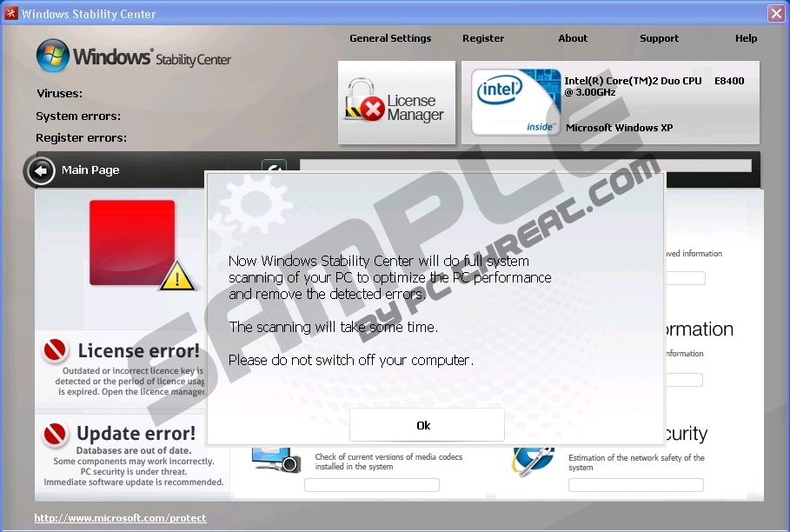This screenshot has height=532, width=790.
Task: Open the Support menu
Action: 659,38
